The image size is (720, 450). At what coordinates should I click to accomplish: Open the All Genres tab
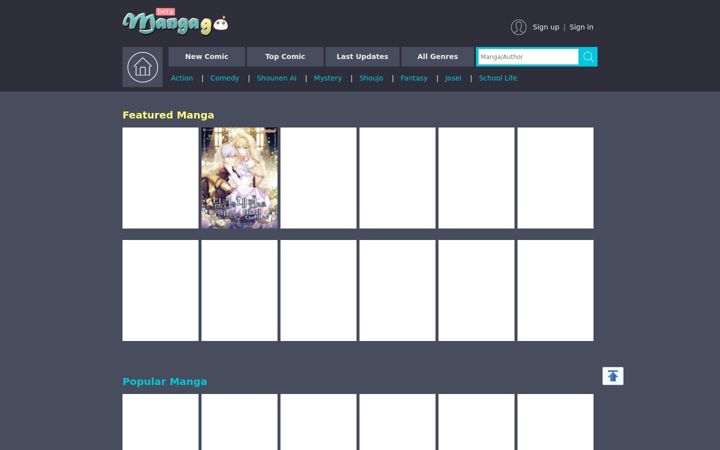438,56
